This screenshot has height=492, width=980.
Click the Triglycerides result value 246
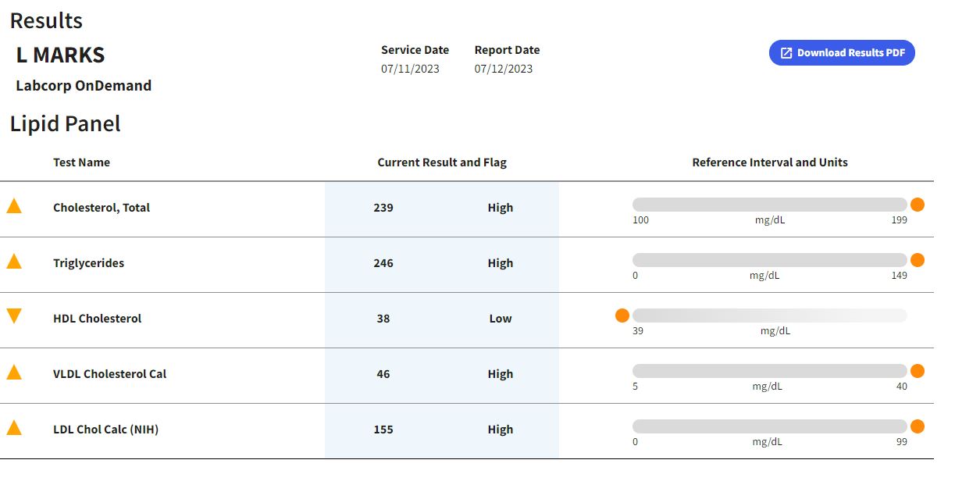point(383,263)
